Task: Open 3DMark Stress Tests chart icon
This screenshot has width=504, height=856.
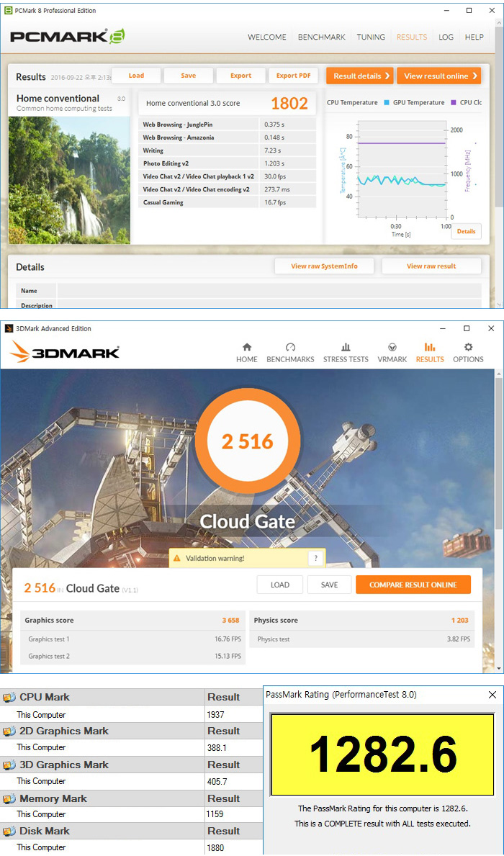Action: pyautogui.click(x=346, y=347)
